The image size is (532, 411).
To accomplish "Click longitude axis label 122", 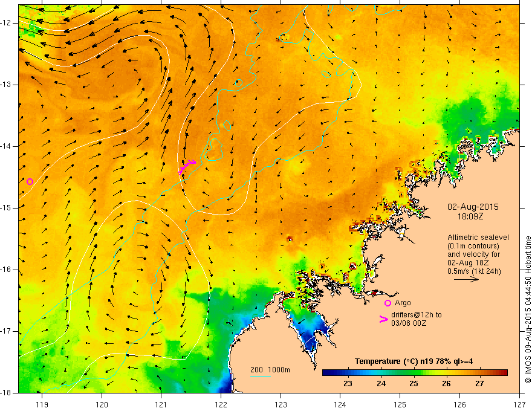I will pyautogui.click(x=221, y=404).
